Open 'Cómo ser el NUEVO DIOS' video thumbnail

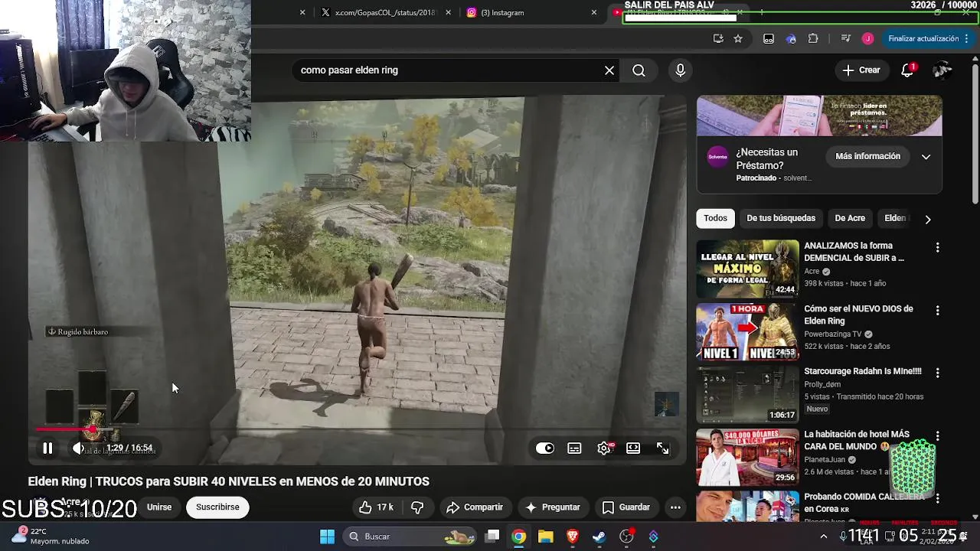(747, 332)
